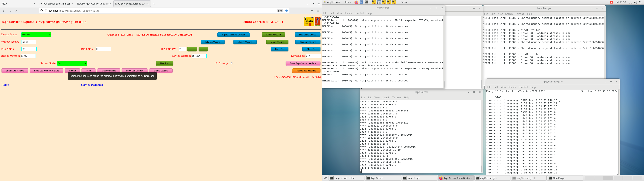Image resolution: width=644 pixels, height=181 pixels.
Task: Click the volume muted speaker icon
Action: pos(635,2)
